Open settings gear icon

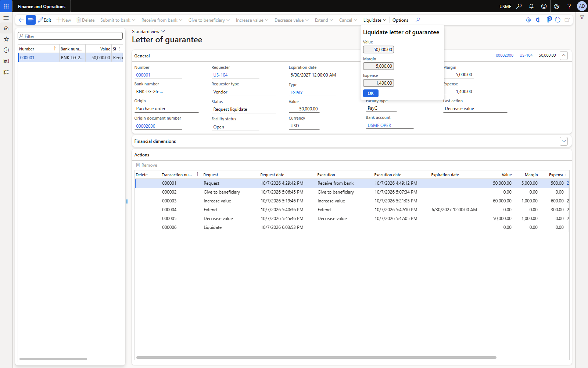(x=557, y=6)
